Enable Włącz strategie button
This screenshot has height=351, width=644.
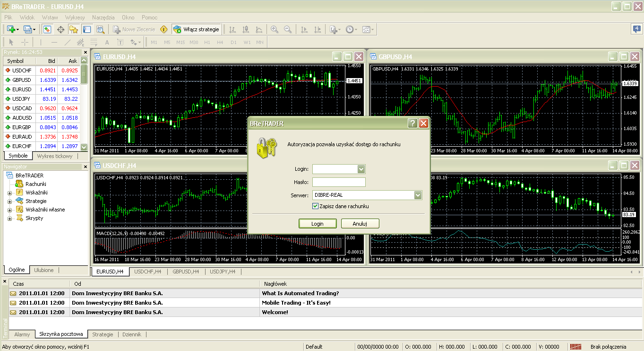point(197,29)
